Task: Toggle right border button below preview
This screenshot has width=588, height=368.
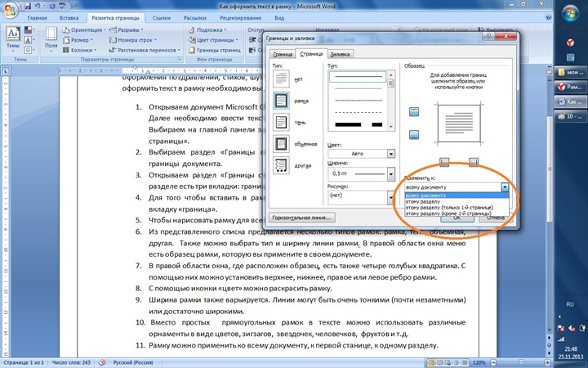Action: coord(474,162)
